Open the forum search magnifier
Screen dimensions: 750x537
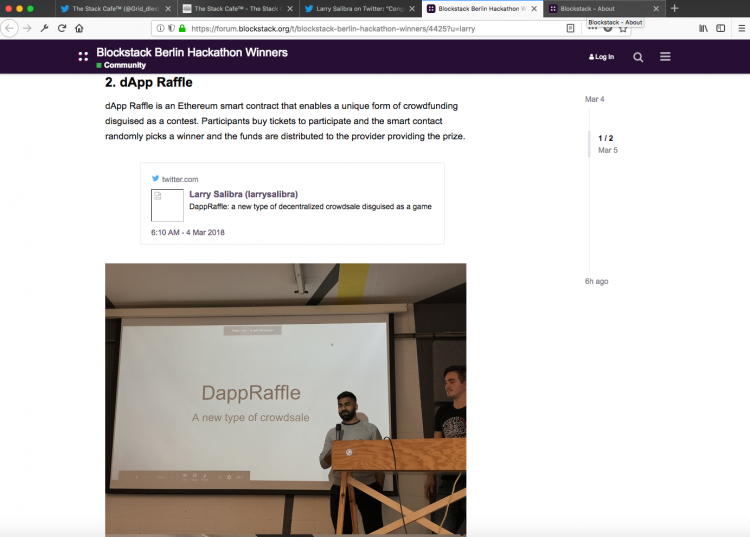638,57
